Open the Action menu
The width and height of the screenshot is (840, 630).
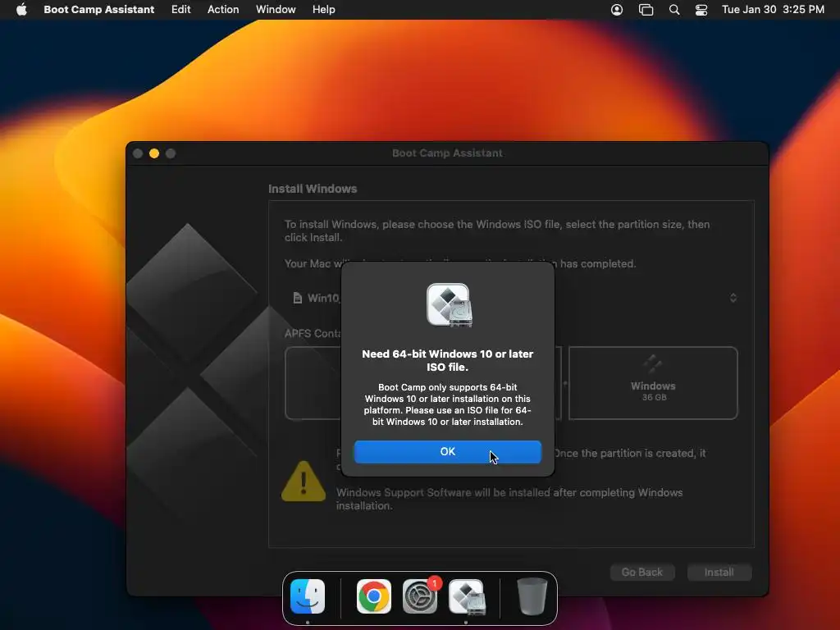click(223, 10)
